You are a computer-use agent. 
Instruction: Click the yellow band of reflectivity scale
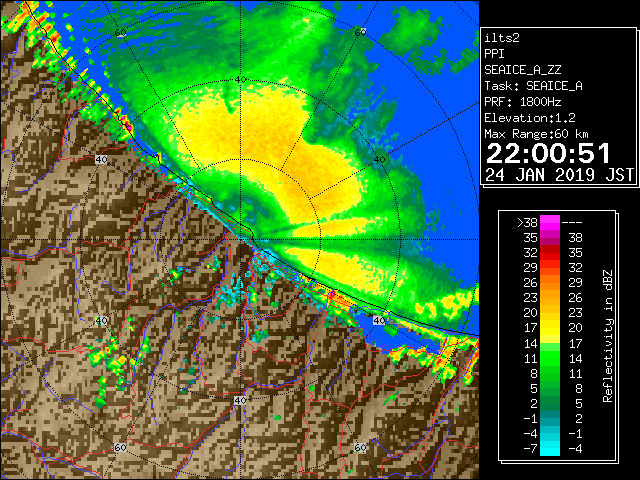coord(550,328)
